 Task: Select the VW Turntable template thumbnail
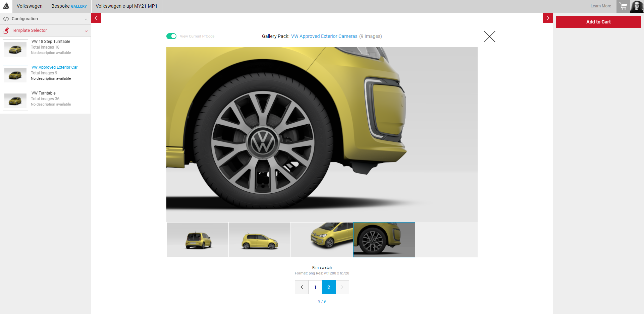15,101
